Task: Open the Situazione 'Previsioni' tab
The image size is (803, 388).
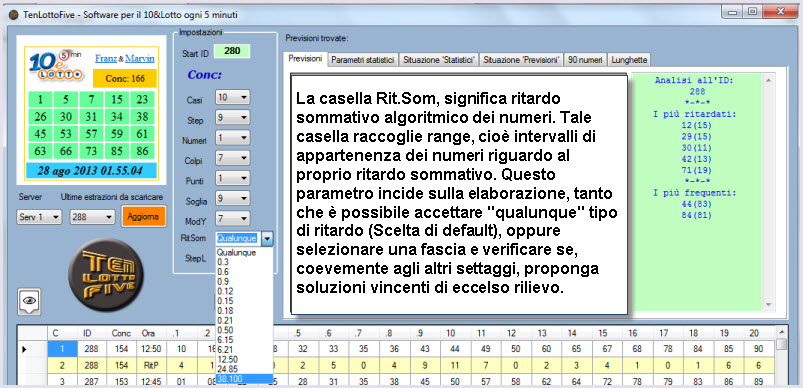Action: coord(521,60)
